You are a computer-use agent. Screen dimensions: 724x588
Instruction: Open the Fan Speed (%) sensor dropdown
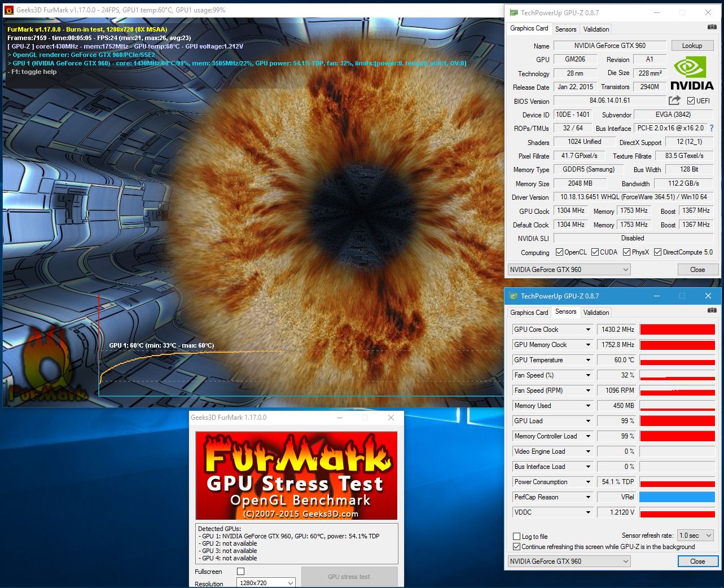pos(587,375)
